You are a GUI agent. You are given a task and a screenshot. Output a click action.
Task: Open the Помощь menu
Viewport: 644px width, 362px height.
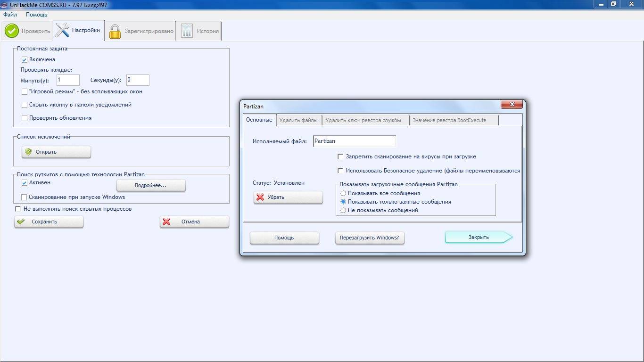(36, 15)
